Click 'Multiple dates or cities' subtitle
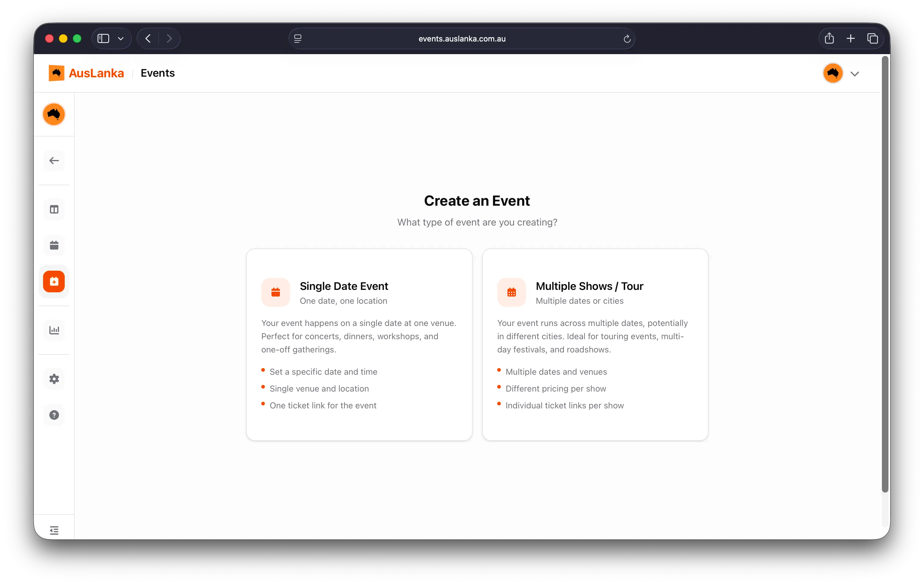924x584 pixels. 579,301
